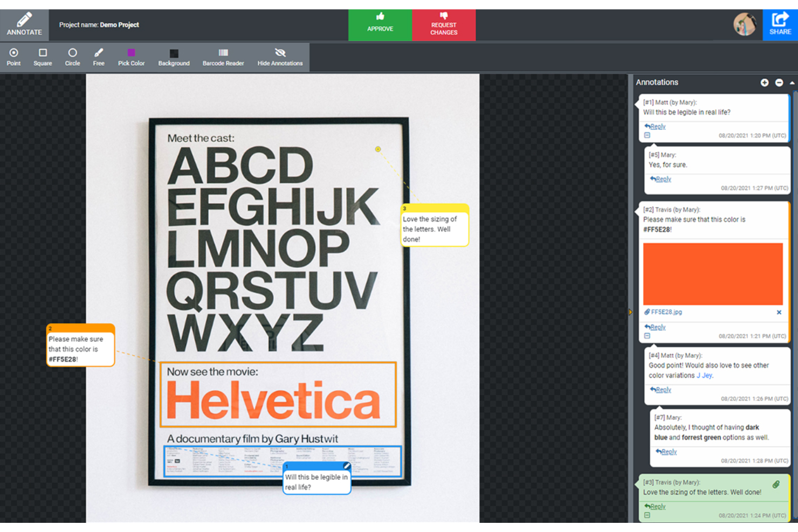Collapse annotation #3 with its minus box
Image resolution: width=798 pixels, height=532 pixels.
click(647, 515)
